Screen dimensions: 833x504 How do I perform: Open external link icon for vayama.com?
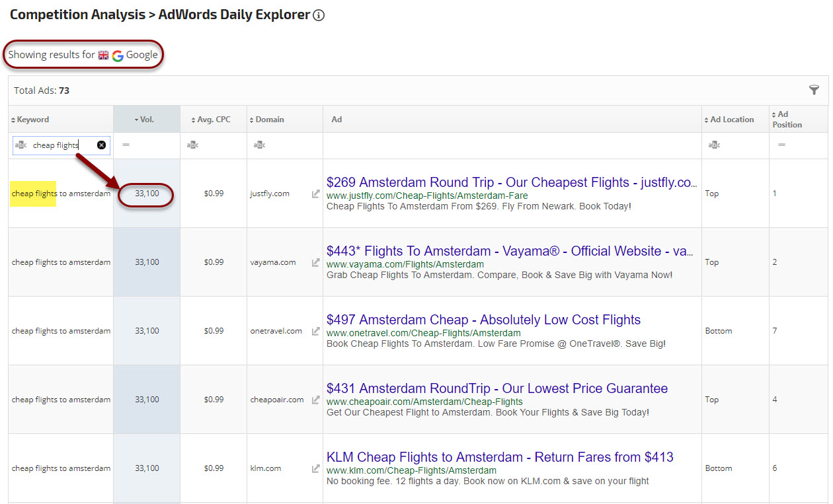[x=316, y=262]
